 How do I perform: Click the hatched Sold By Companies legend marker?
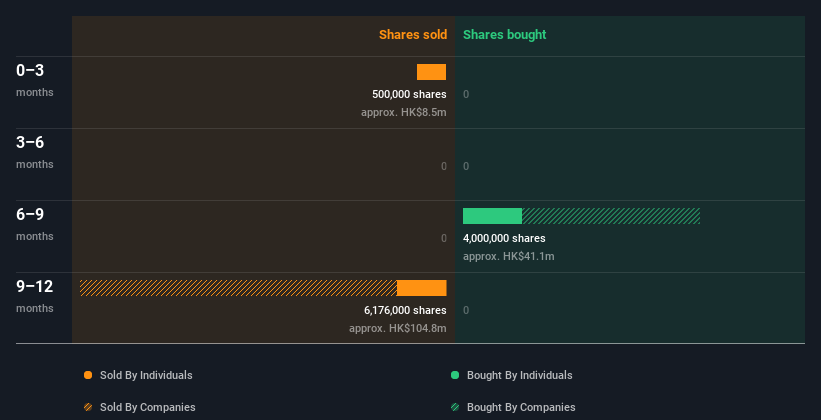[88, 407]
